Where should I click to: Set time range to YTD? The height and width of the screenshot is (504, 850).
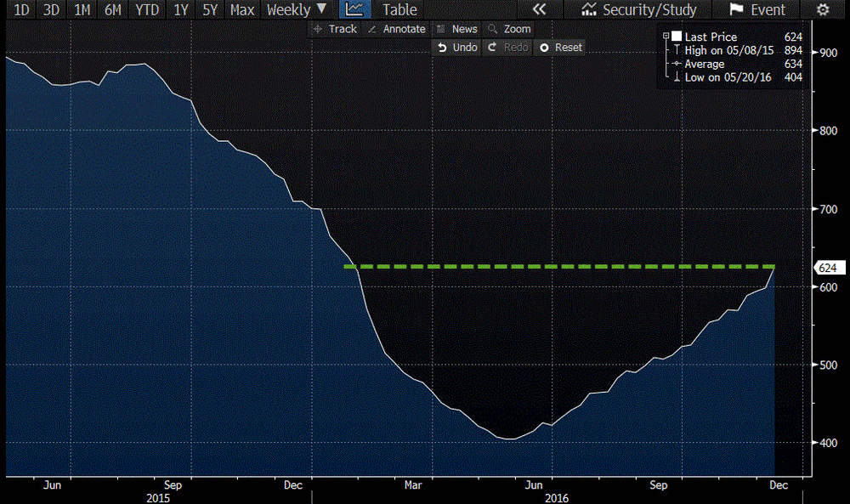click(148, 10)
